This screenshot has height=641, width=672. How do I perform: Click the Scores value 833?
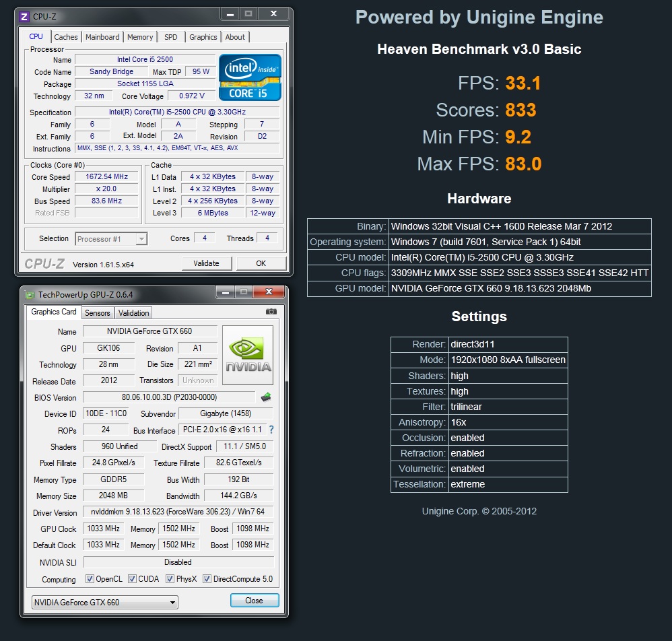tap(520, 110)
